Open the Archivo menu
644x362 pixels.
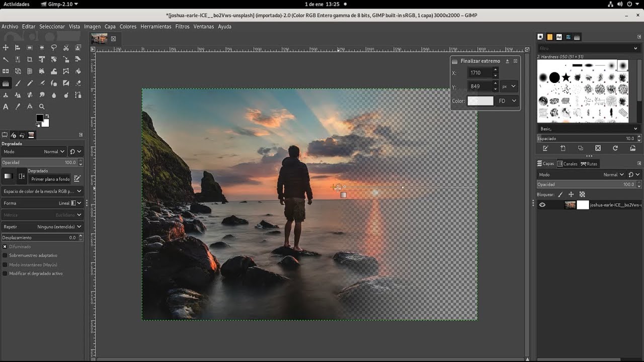10,27
